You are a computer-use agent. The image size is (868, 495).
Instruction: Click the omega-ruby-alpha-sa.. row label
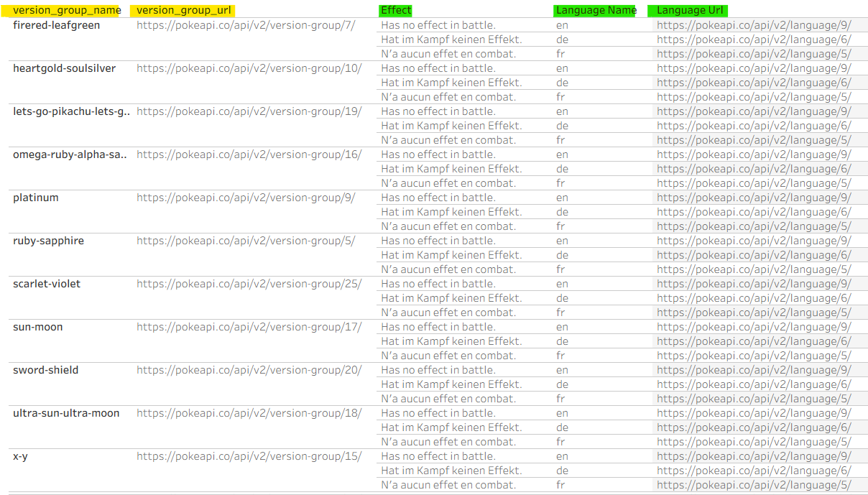[70, 154]
